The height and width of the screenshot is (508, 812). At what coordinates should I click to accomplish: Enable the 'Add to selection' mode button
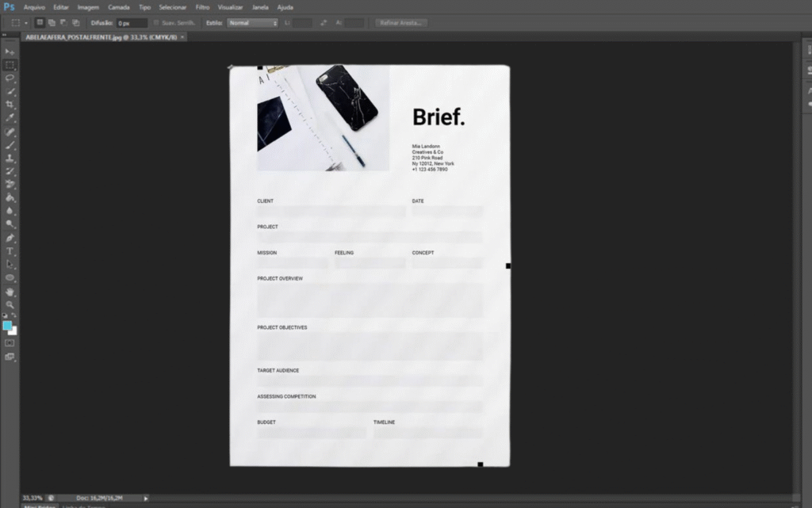pyautogui.click(x=52, y=23)
